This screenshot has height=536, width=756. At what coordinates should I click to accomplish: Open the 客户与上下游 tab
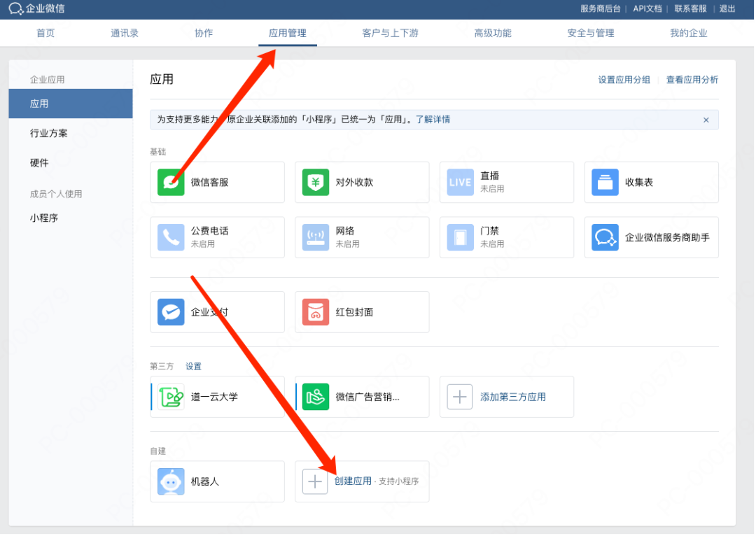point(390,34)
